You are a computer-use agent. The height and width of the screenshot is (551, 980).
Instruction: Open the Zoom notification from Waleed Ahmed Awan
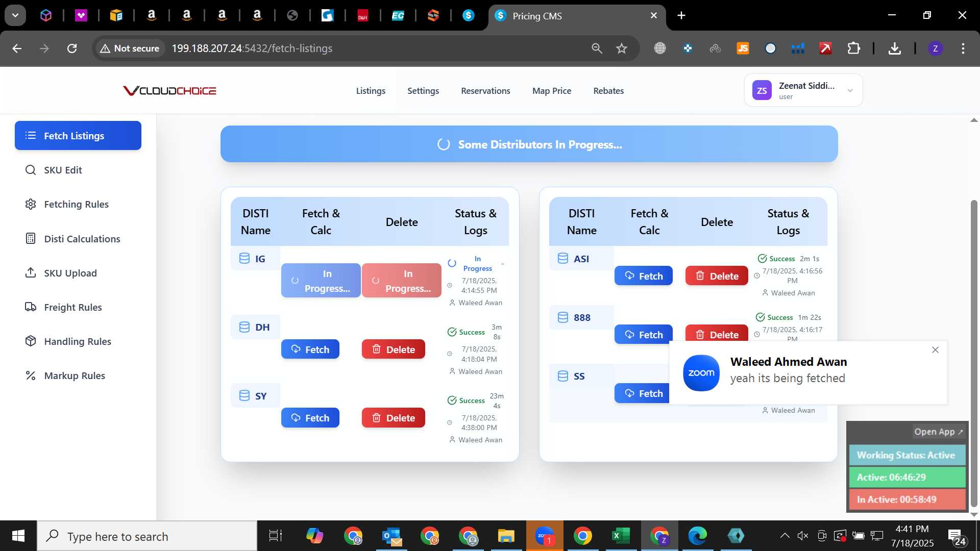point(808,372)
